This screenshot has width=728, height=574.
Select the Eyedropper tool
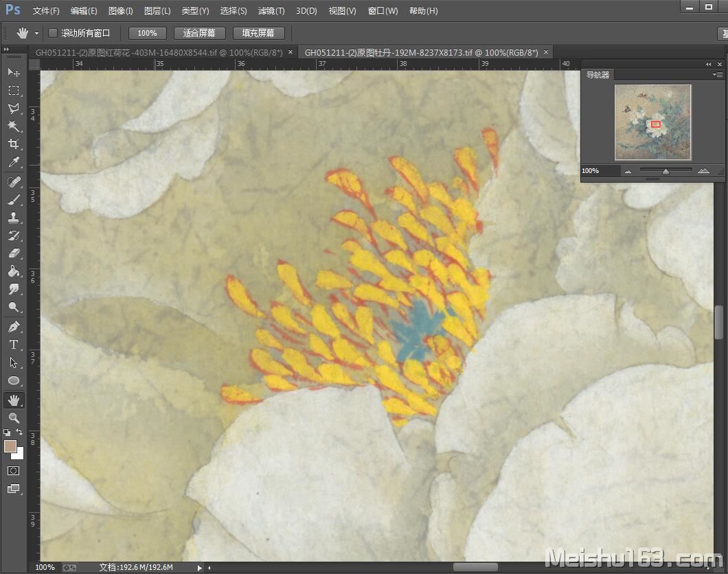tap(14, 162)
